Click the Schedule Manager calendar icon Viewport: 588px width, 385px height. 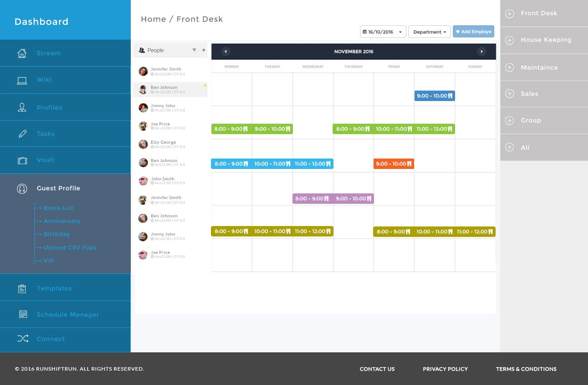23,314
